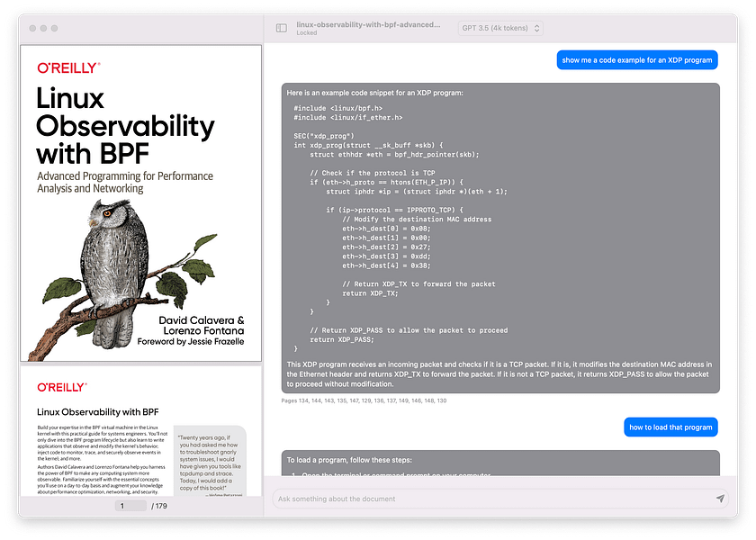Click the 'Locked' status label under the title
This screenshot has width=756, height=540.
click(x=307, y=32)
